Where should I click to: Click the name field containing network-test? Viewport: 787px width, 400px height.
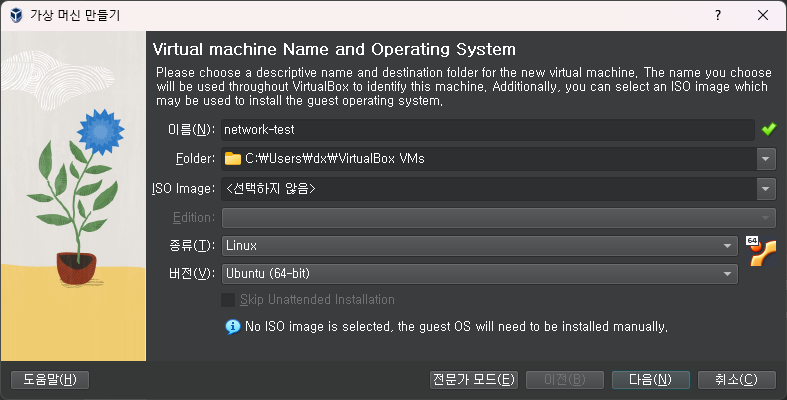(x=488, y=129)
